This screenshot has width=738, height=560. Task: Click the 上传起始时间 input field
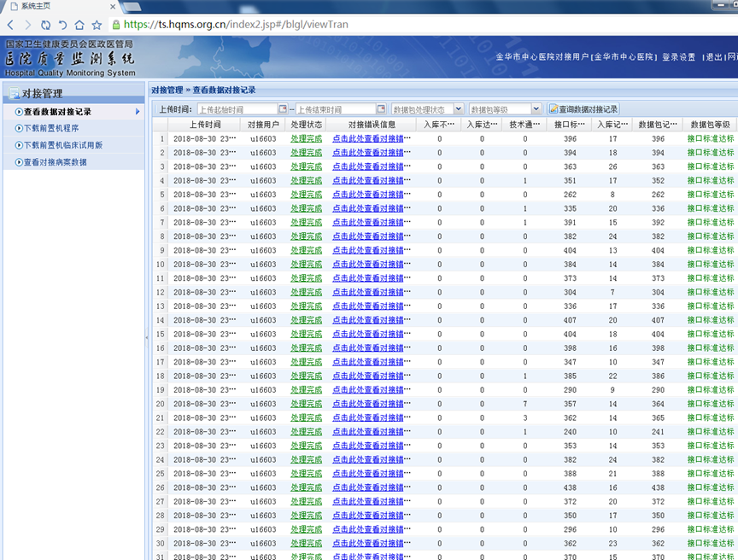237,109
